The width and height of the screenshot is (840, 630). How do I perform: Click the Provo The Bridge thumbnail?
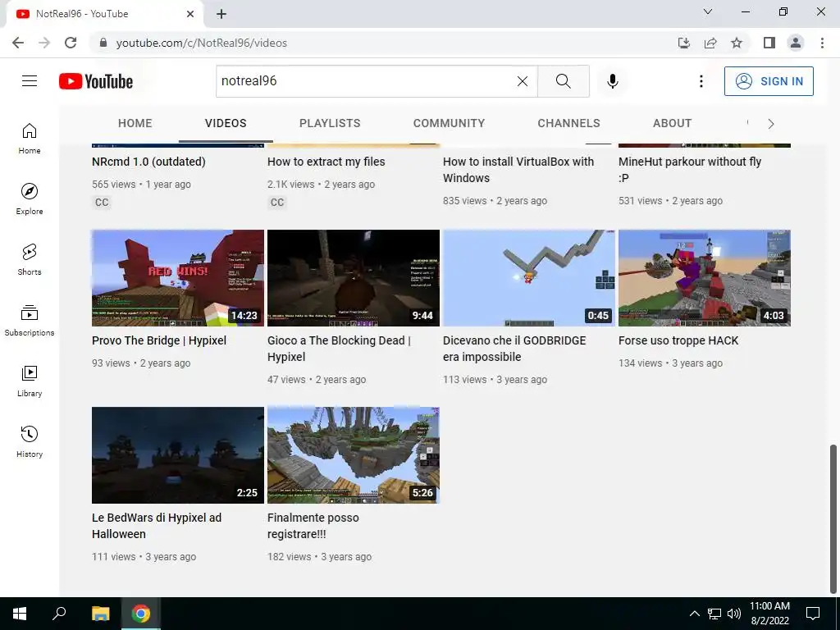tap(178, 278)
